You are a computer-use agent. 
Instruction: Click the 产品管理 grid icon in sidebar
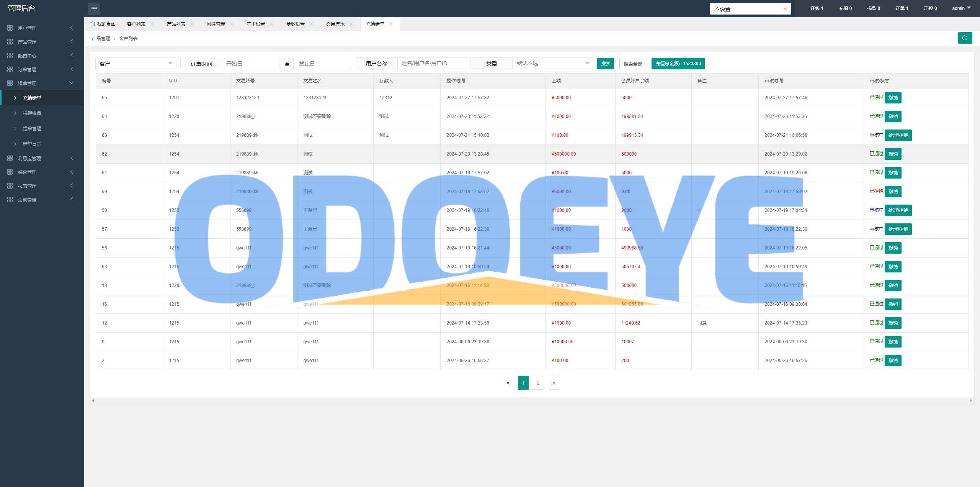pyautogui.click(x=10, y=42)
